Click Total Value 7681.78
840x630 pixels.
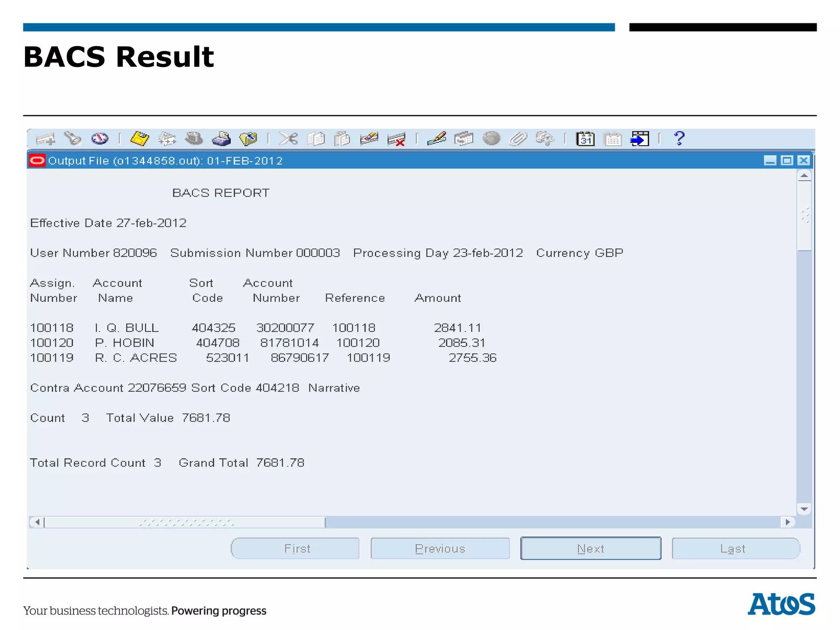pyautogui.click(x=168, y=418)
